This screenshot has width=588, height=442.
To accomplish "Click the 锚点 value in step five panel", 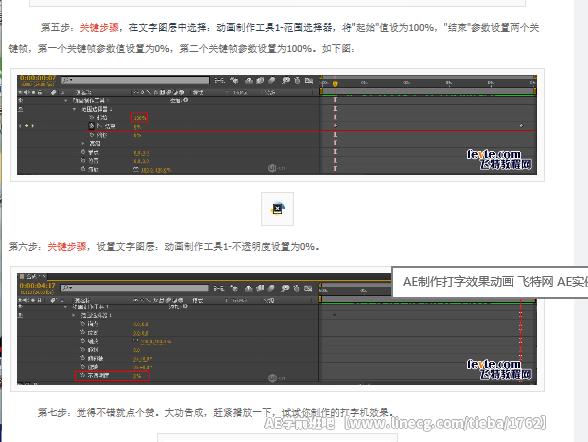I will point(141,153).
